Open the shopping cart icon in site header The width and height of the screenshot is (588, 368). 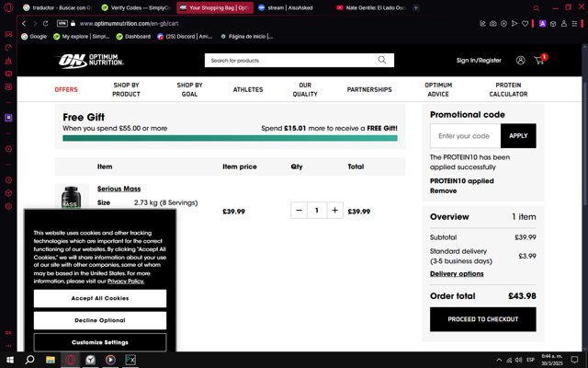click(539, 60)
